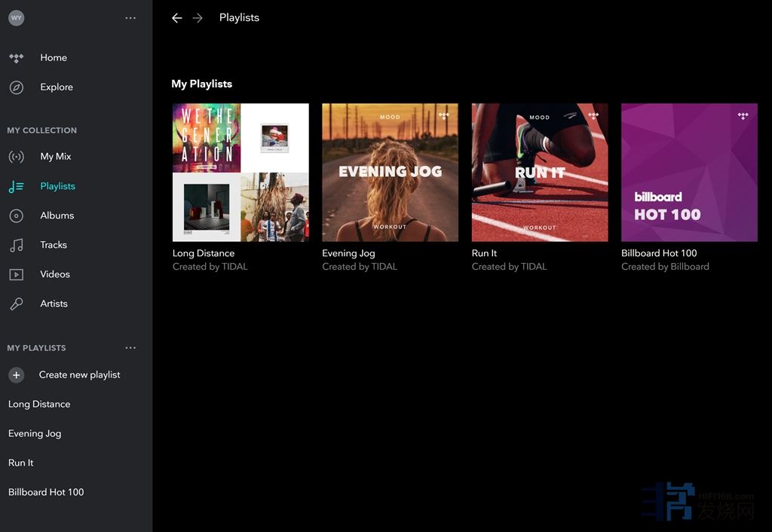
Task: Open Billboard Hot 100 sidebar entry
Action: [46, 493]
